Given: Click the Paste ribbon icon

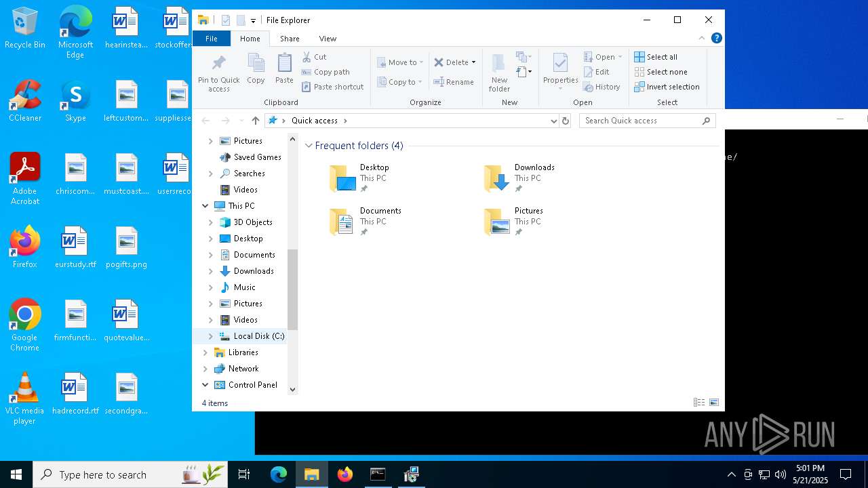Looking at the screenshot, I should (284, 68).
